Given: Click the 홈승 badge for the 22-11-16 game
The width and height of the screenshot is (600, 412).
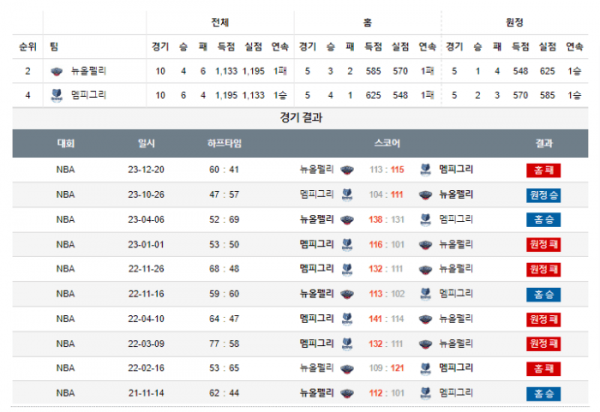Looking at the screenshot, I should tap(543, 295).
